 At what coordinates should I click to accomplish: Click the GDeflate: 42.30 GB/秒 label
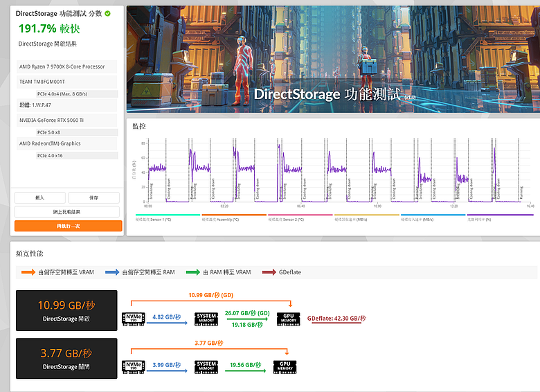(336, 319)
